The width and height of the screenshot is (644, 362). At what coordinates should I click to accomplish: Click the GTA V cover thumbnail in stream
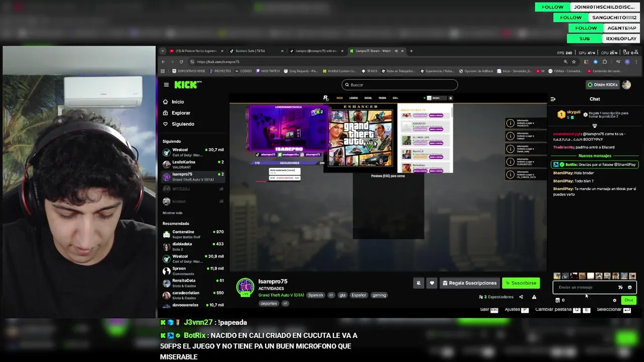coord(360,138)
